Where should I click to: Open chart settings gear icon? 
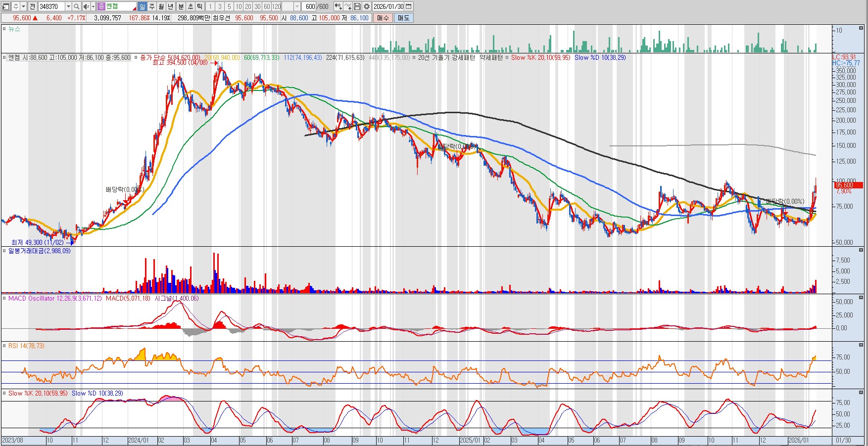click(367, 6)
